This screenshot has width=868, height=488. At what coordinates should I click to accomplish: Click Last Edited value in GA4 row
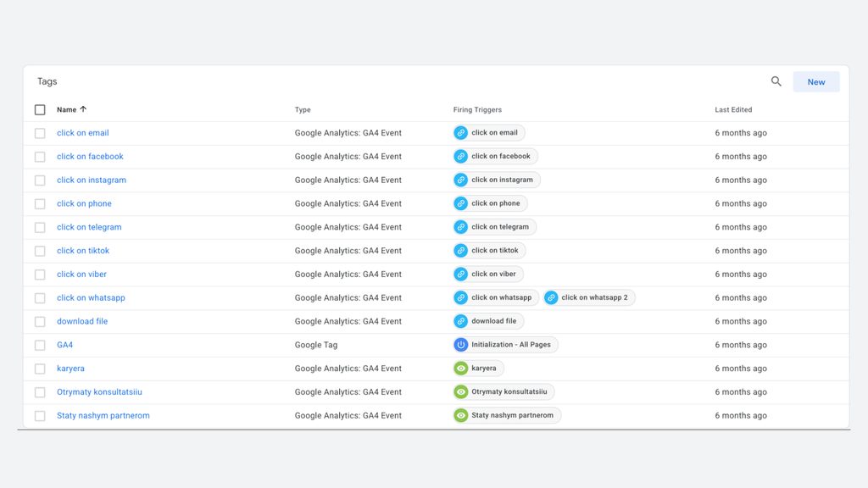pos(741,345)
